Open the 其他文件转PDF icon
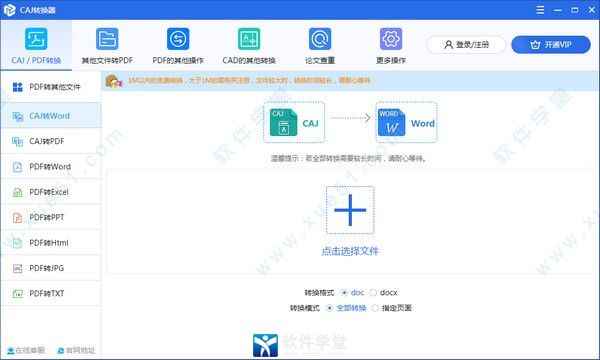Screen dimensions: 600x360 [107, 39]
